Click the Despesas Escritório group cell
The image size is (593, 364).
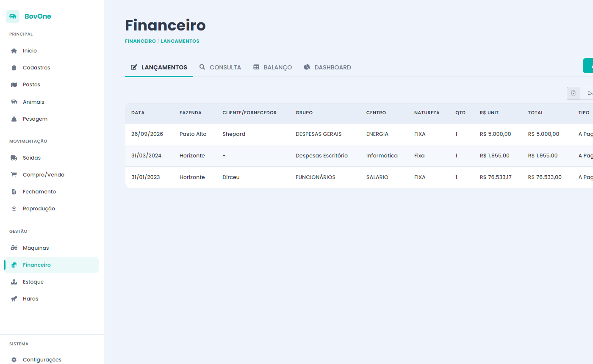tap(321, 156)
